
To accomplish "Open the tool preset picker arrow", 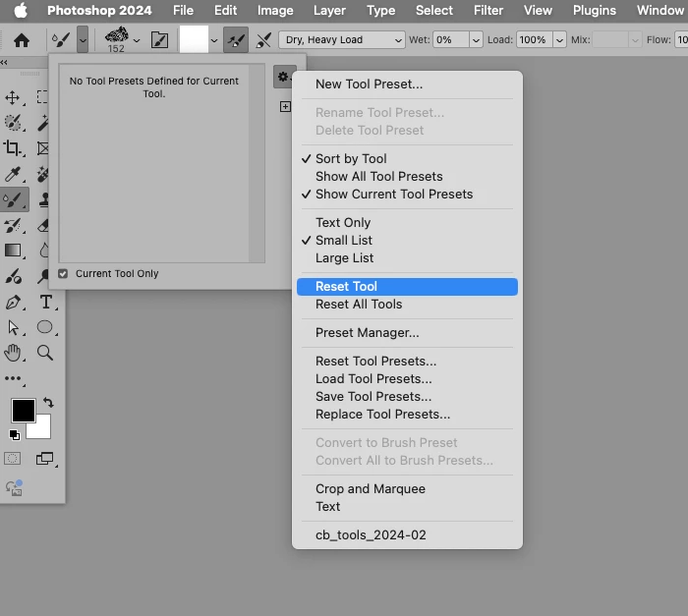I will 83,40.
